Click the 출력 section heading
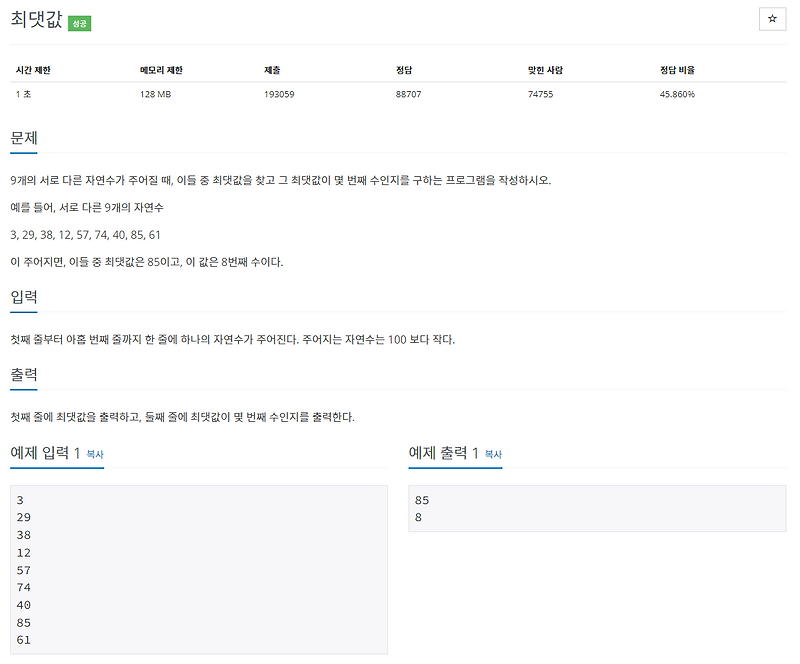The width and height of the screenshot is (800, 664). [24, 374]
